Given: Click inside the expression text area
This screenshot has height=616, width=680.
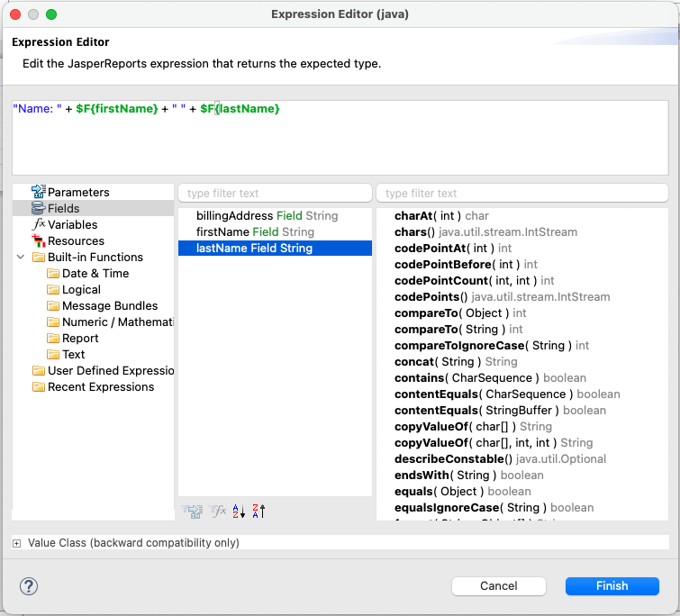Looking at the screenshot, I should pos(340,144).
